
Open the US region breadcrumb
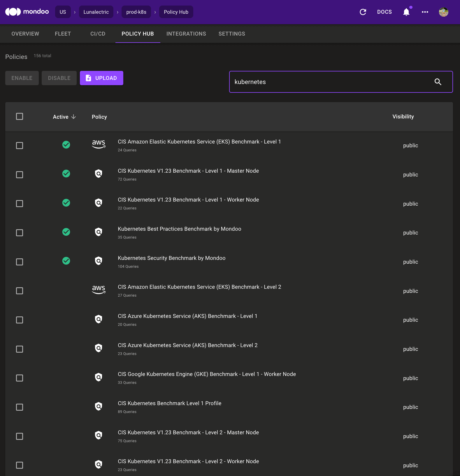[63, 12]
